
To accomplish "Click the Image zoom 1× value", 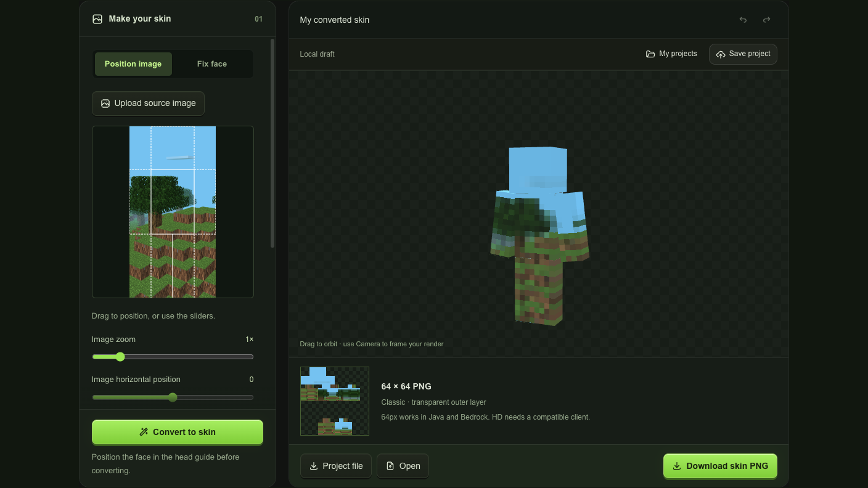I will pos(249,340).
